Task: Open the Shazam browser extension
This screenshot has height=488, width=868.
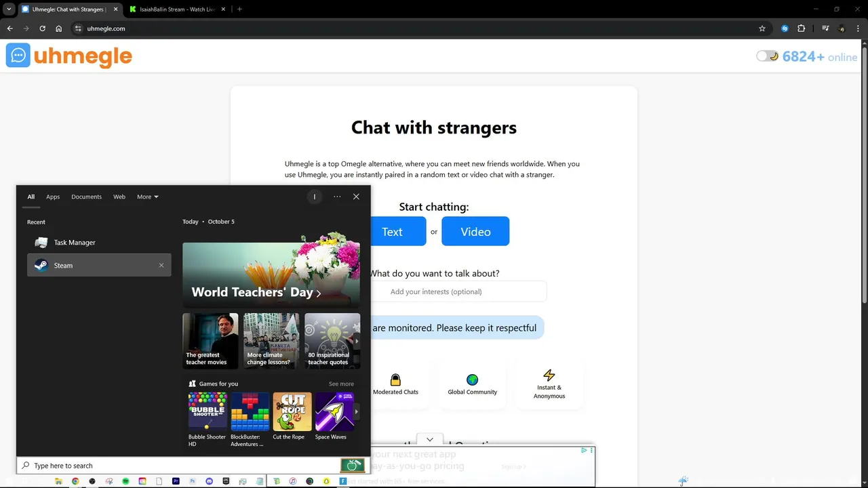Action: tap(785, 28)
